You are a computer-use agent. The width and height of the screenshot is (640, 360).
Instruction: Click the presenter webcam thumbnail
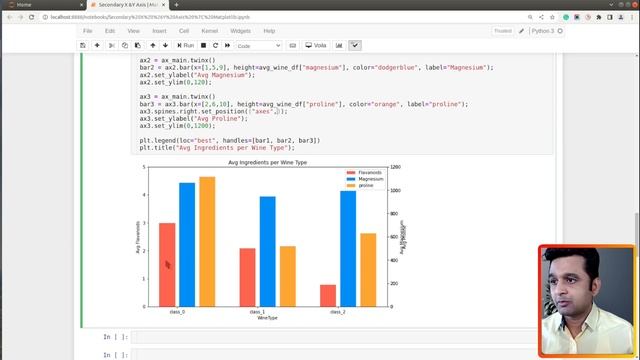[x=587, y=301]
